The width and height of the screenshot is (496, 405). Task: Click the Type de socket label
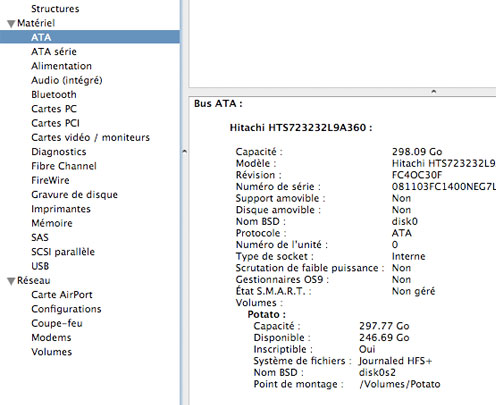tap(274, 257)
